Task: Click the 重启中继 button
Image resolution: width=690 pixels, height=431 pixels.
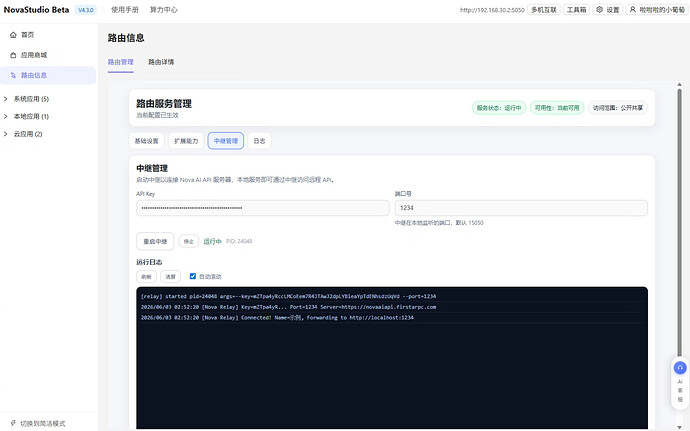Action: 155,241
